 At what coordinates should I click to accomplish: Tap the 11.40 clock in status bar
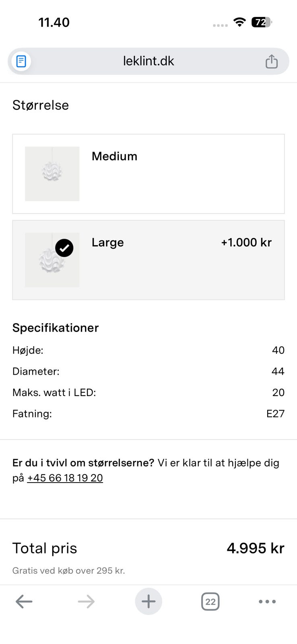coord(54,22)
